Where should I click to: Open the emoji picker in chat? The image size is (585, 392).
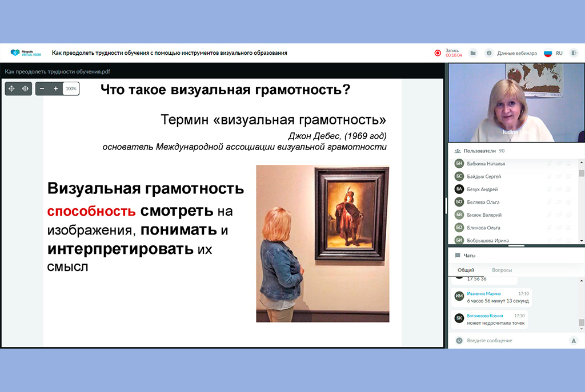459,341
